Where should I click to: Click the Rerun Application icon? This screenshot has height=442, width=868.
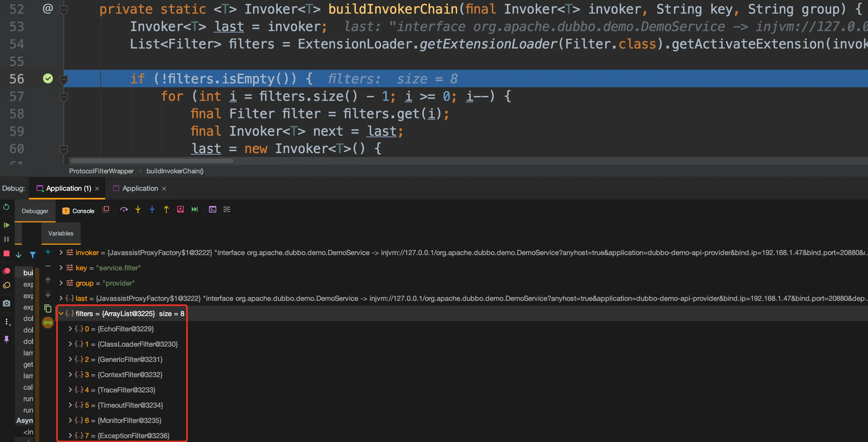[x=6, y=207]
